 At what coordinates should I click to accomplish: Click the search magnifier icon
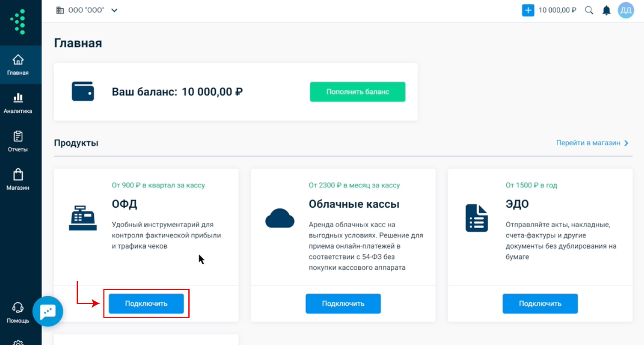(589, 10)
